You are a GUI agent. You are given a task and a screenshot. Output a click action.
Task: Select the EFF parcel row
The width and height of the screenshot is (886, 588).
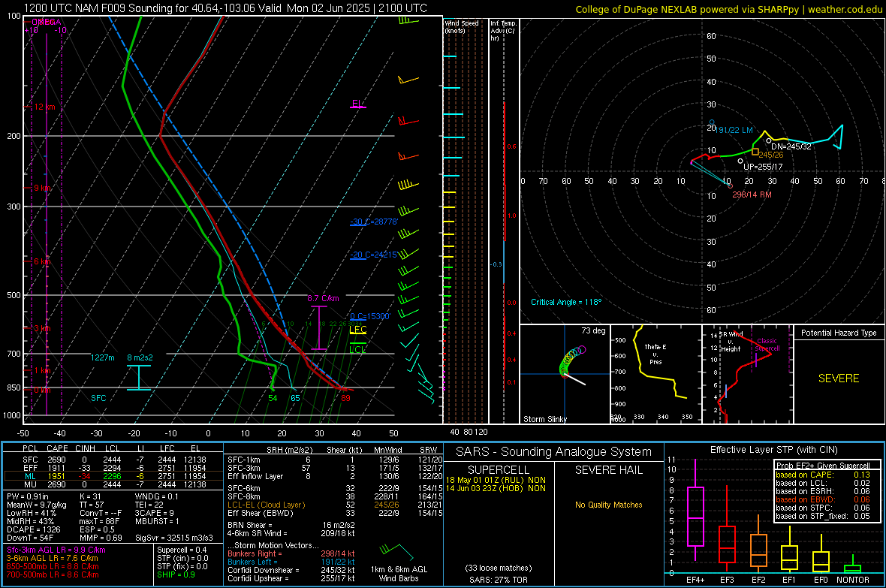pyautogui.click(x=115, y=468)
